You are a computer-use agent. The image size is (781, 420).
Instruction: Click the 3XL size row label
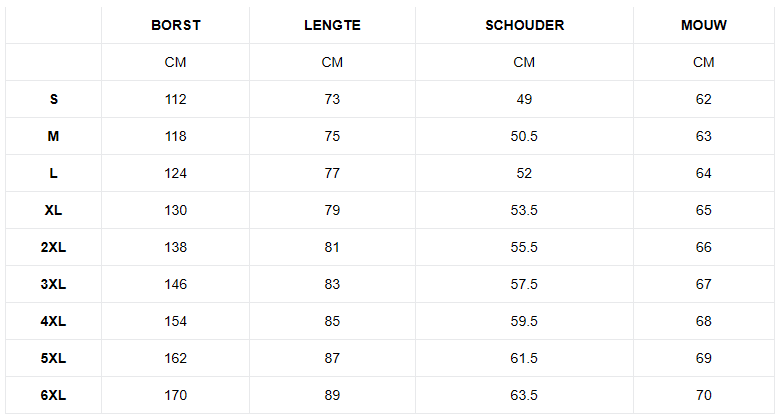pyautogui.click(x=53, y=284)
